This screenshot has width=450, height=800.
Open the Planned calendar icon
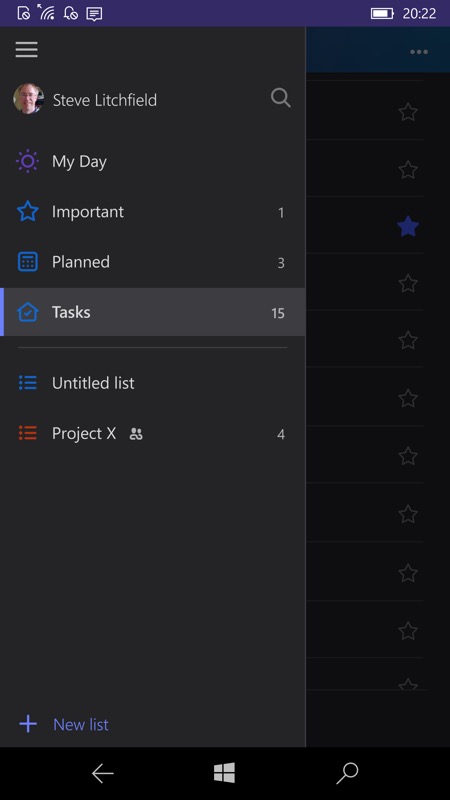tap(28, 262)
